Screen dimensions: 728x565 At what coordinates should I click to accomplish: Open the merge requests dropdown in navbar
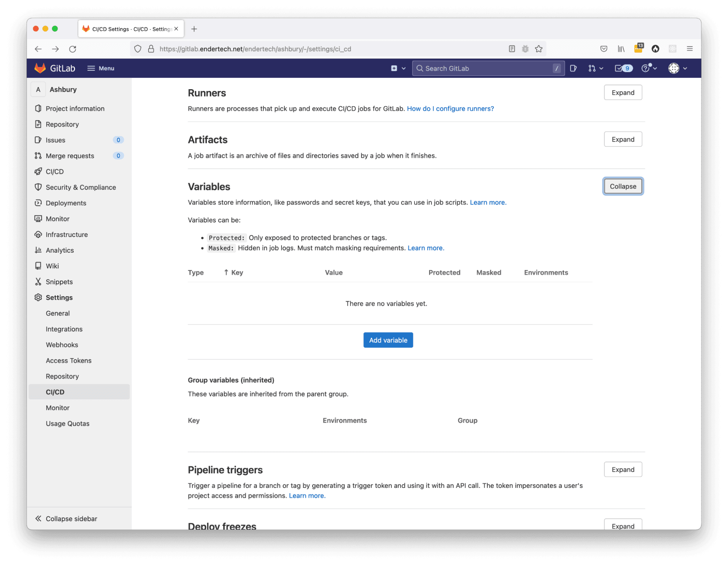(595, 68)
